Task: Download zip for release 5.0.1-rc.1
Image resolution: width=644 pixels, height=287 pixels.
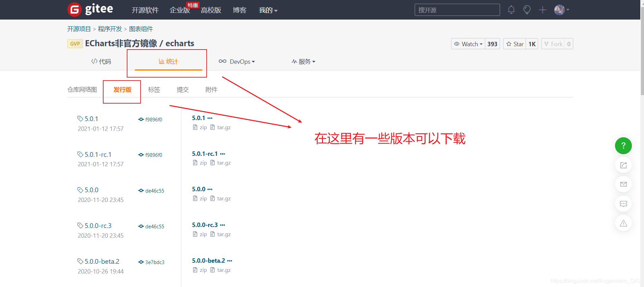Action: (200, 163)
